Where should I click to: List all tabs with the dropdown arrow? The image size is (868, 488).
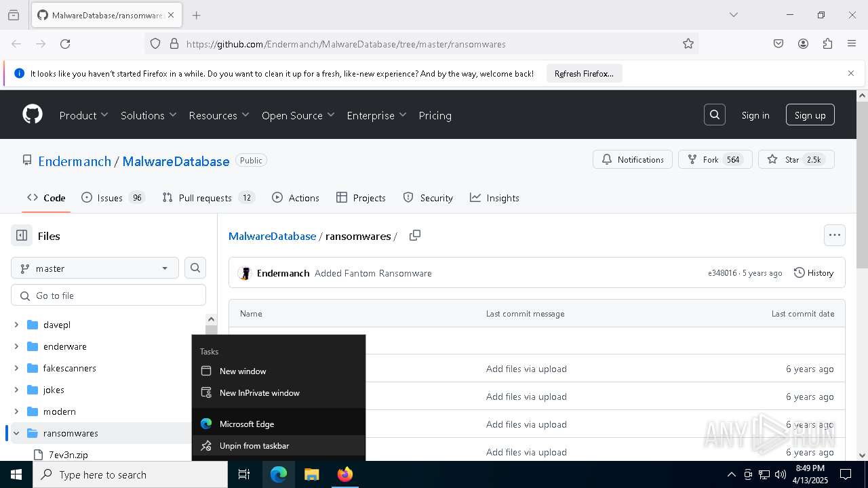coord(734,15)
